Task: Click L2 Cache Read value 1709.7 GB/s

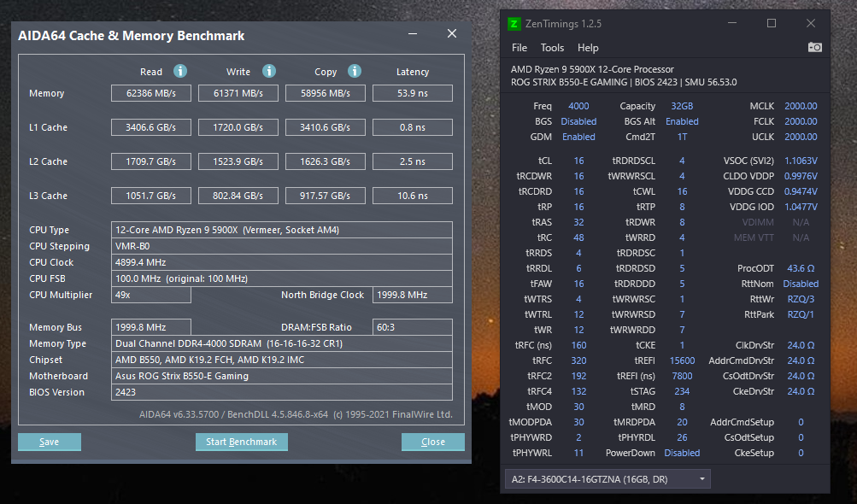Action: pos(151,161)
